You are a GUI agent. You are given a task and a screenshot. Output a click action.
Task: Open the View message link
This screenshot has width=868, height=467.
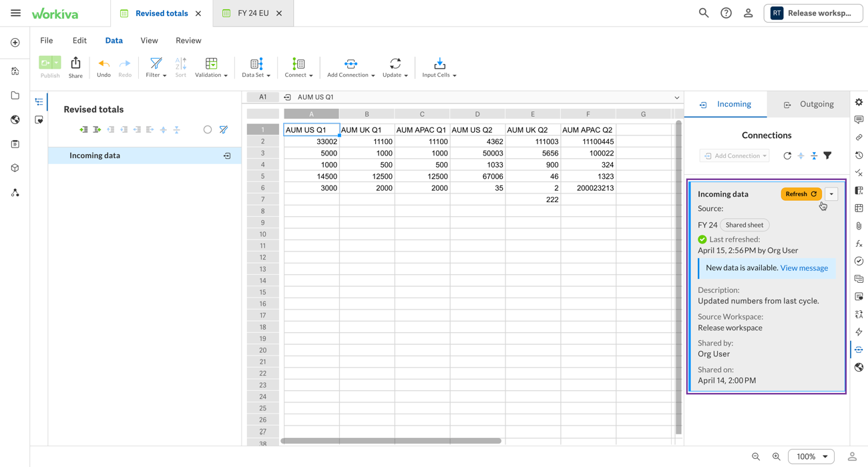[804, 268]
